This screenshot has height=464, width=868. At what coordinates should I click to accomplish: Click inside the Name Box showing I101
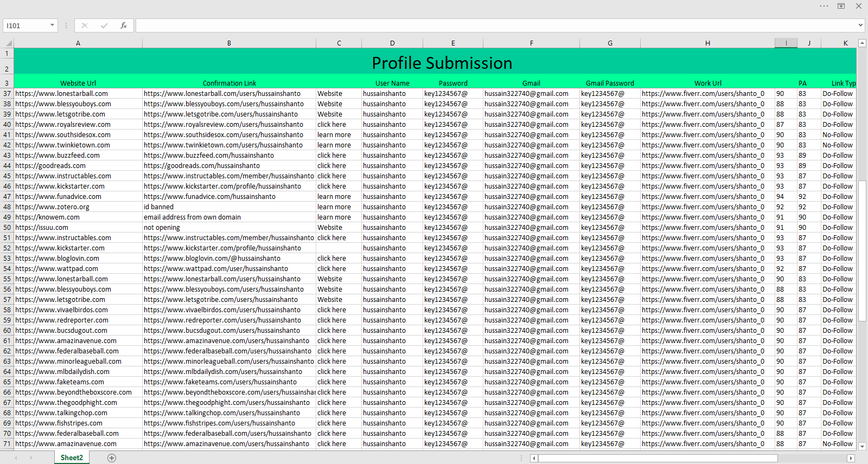click(26, 25)
